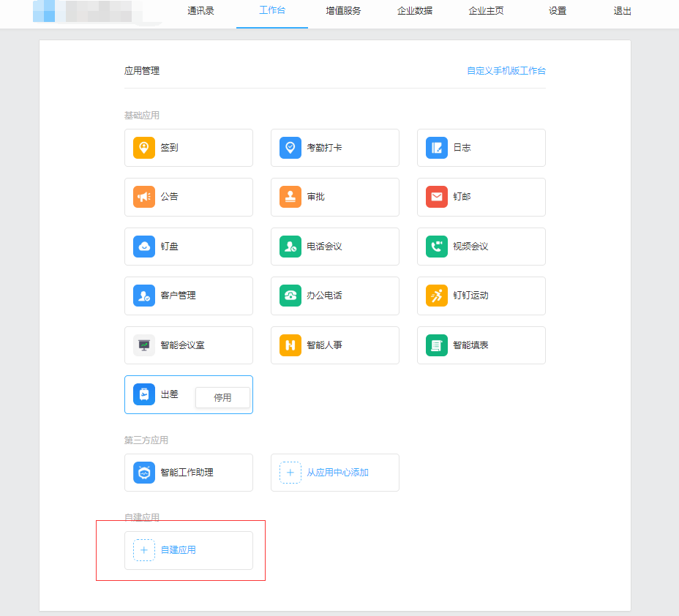This screenshot has width=679, height=616.
Task: Open the 智能工作助理 robot assistant icon
Action: pos(143,473)
